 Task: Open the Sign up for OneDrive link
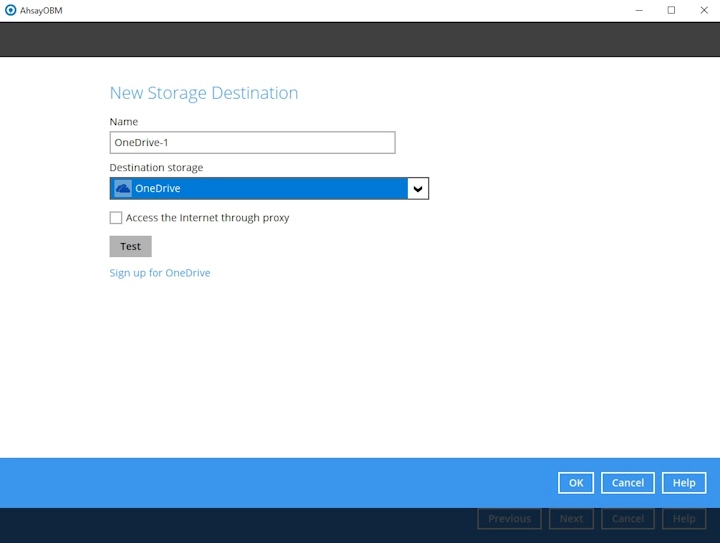[x=160, y=273]
